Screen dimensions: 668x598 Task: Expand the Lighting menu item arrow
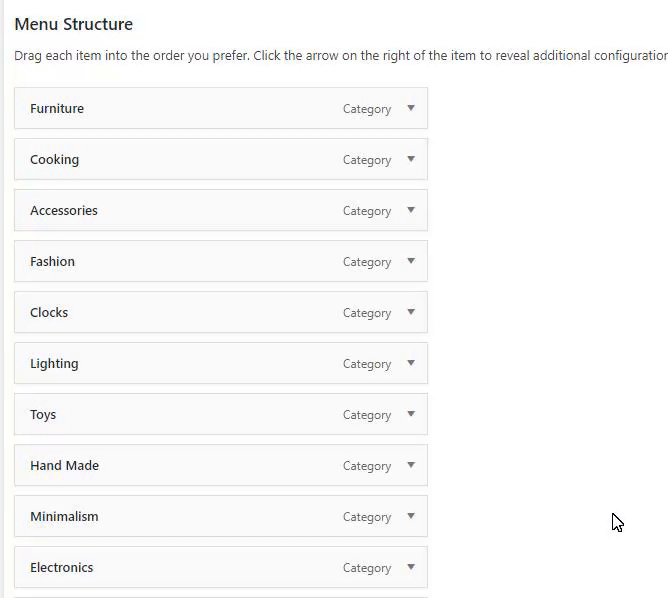point(410,363)
